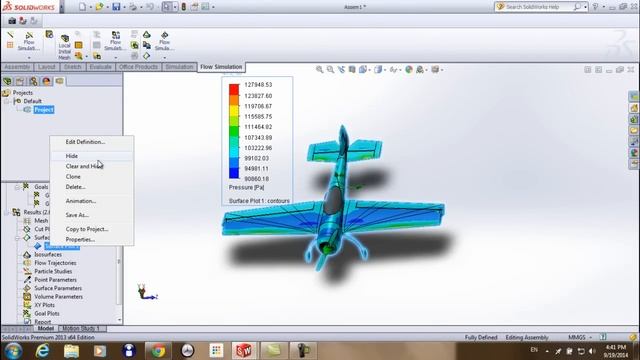The height and width of the screenshot is (360, 640).
Task: Select the XY Plots tree item
Action: tap(44, 305)
